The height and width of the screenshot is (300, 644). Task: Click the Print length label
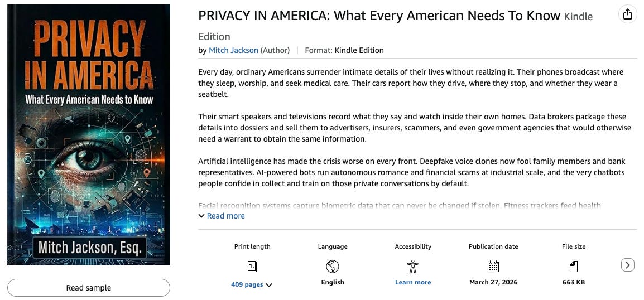click(252, 246)
